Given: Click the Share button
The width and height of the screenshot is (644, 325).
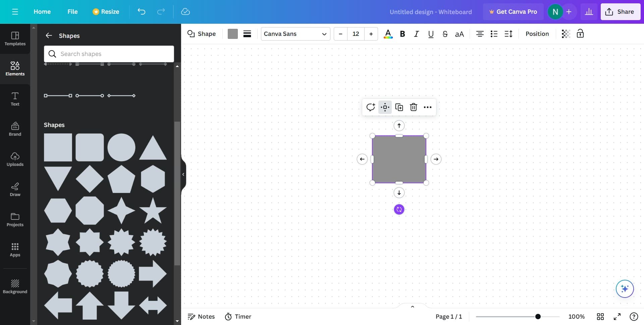Looking at the screenshot, I should click(x=620, y=11).
